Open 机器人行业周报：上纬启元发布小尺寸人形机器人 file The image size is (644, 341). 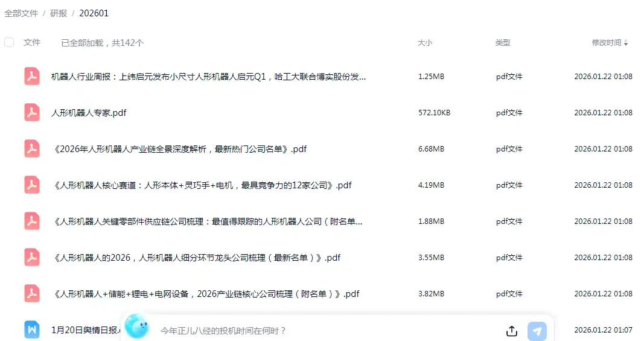tap(208, 77)
